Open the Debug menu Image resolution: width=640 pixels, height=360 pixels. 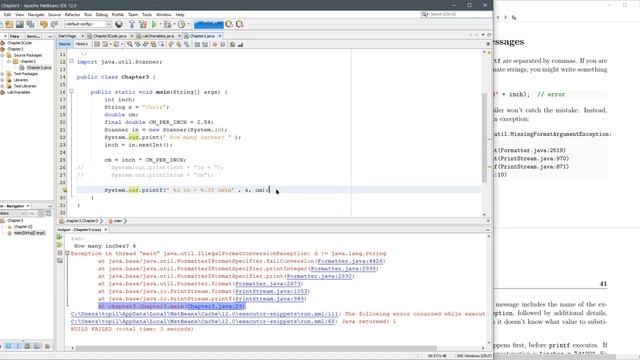coord(102,14)
